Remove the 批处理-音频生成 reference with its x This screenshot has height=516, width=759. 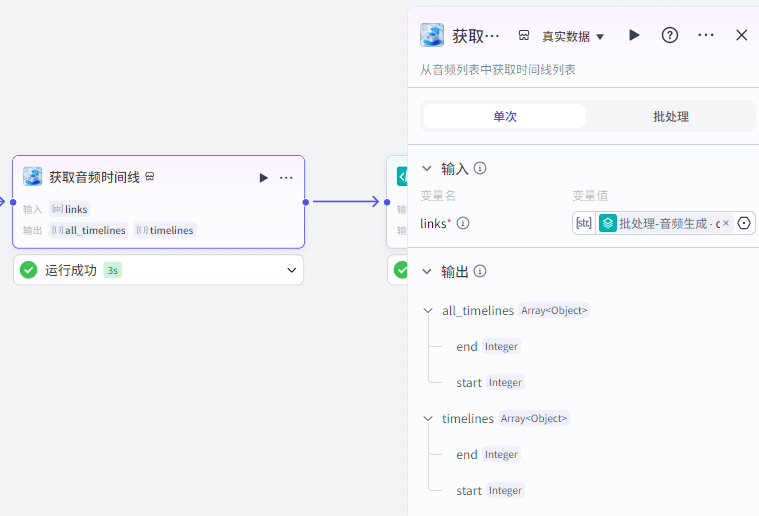(x=726, y=223)
